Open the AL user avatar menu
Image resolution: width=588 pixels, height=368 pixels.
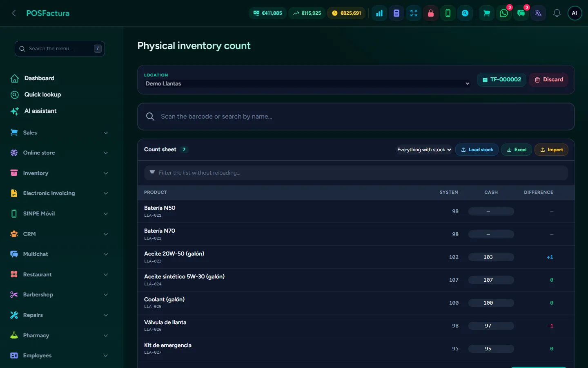coord(575,13)
